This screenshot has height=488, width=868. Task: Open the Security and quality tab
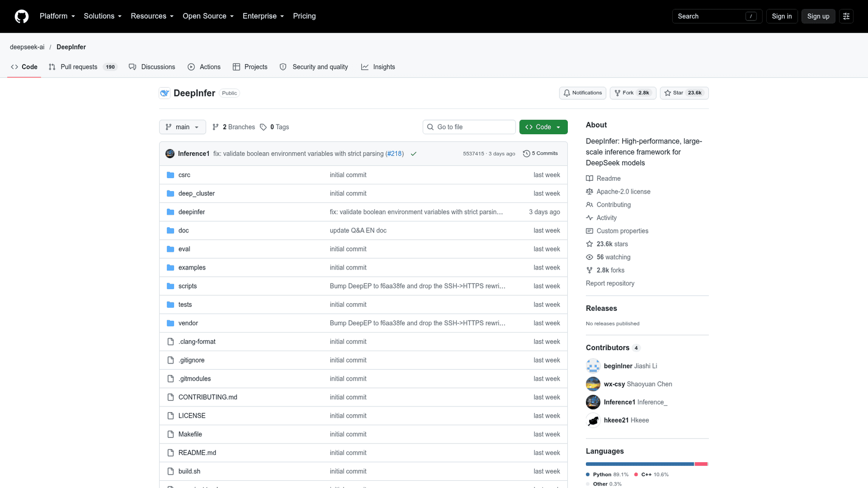(314, 67)
